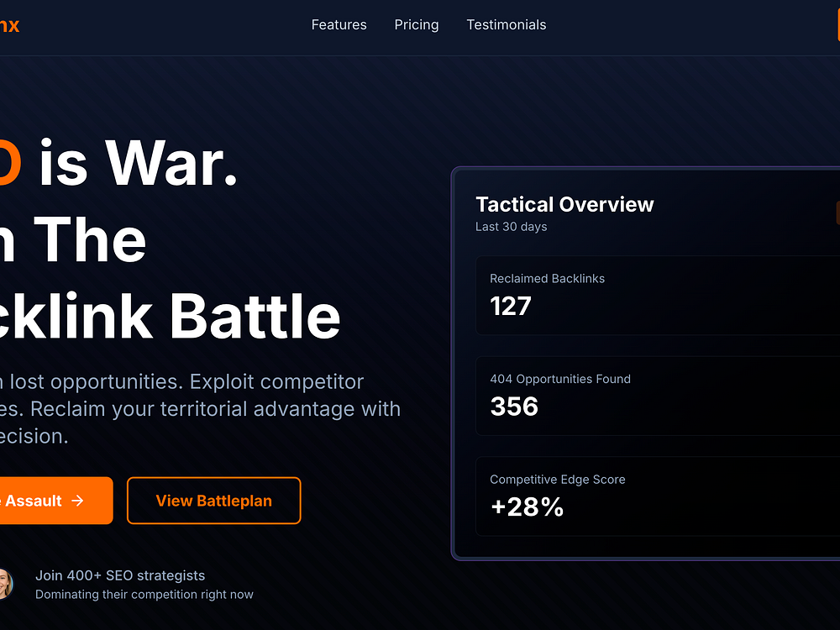Click the strategist avatar photo
The height and width of the screenshot is (630, 840).
pyautogui.click(x=5, y=584)
